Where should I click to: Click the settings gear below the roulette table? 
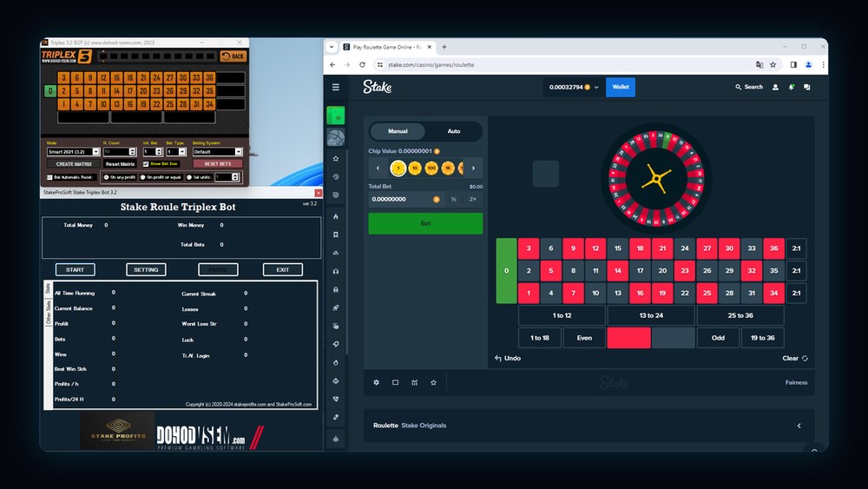coord(377,382)
